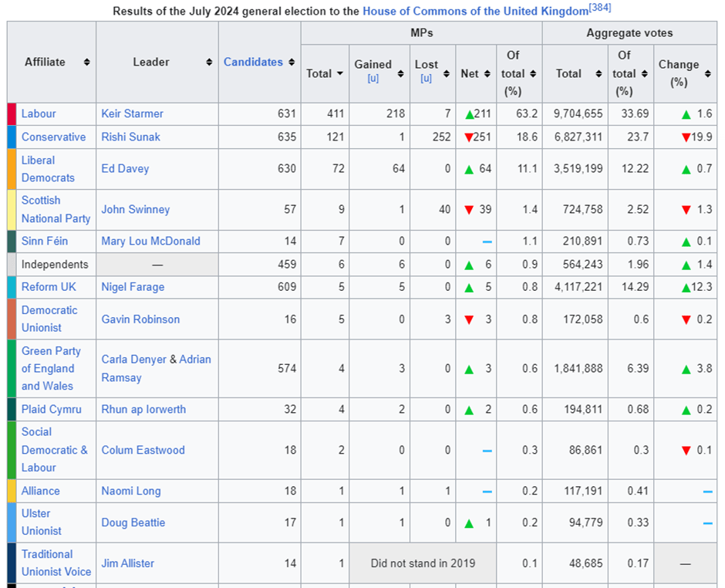Open the Keir Starmer leader page

(132, 113)
